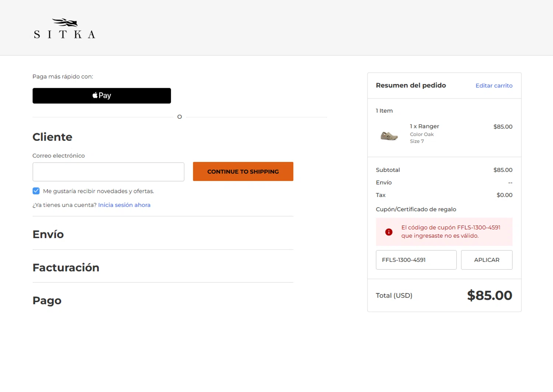553x392 pixels.
Task: Click the Ranger shoe thumbnail image
Action: coord(389,136)
